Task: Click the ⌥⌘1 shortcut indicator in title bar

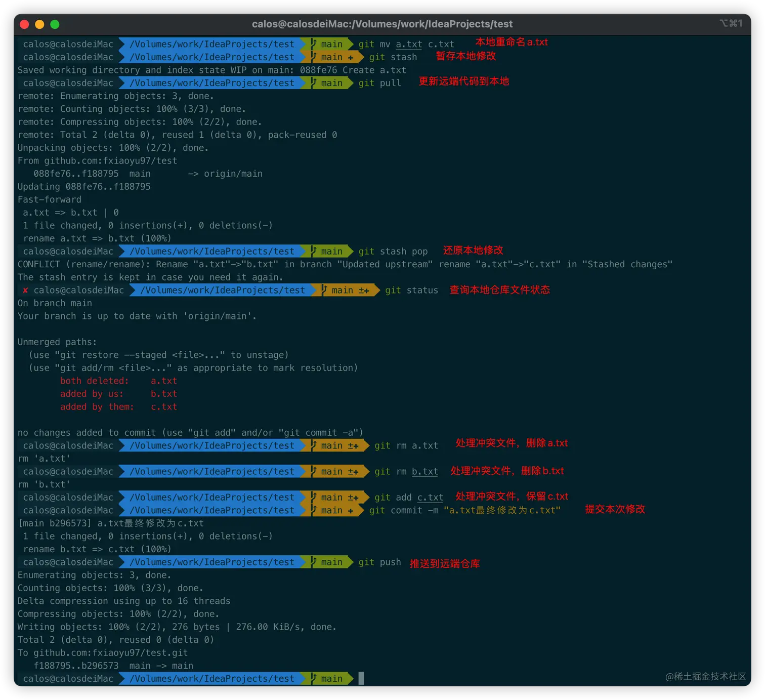Action: tap(731, 23)
